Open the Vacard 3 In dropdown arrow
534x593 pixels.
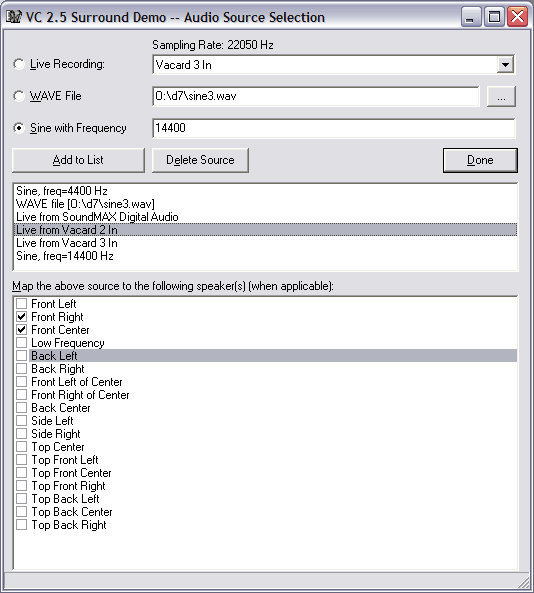(505, 65)
